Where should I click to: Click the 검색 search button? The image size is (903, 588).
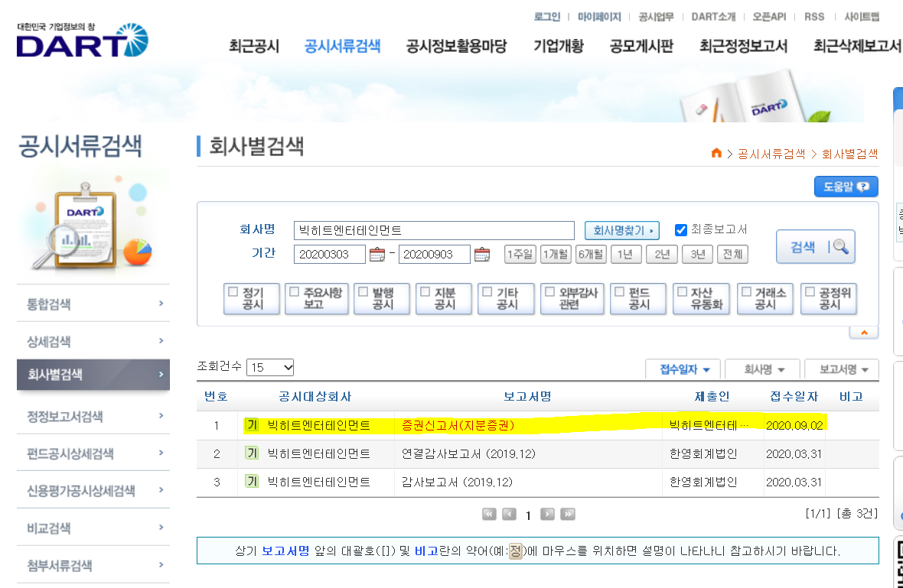(816, 247)
